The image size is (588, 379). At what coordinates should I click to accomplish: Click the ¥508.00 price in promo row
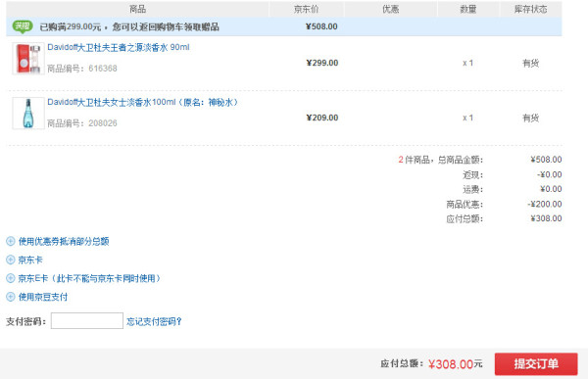pos(321,26)
